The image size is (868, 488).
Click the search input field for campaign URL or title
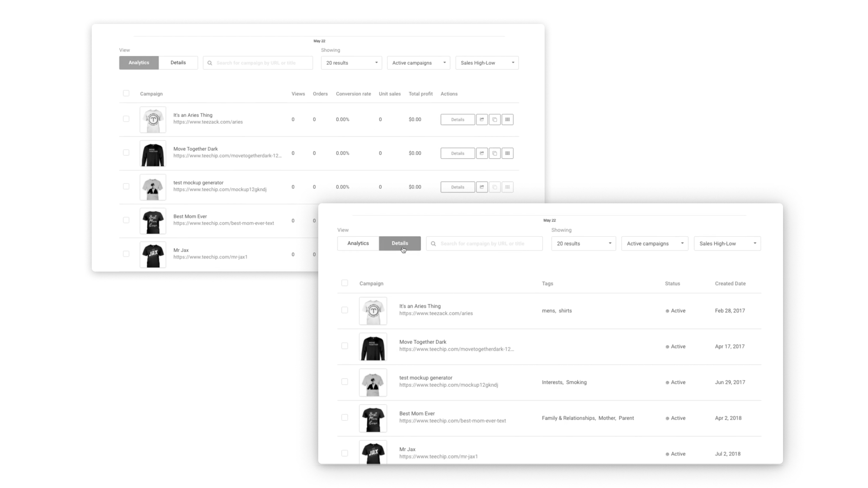(x=483, y=243)
